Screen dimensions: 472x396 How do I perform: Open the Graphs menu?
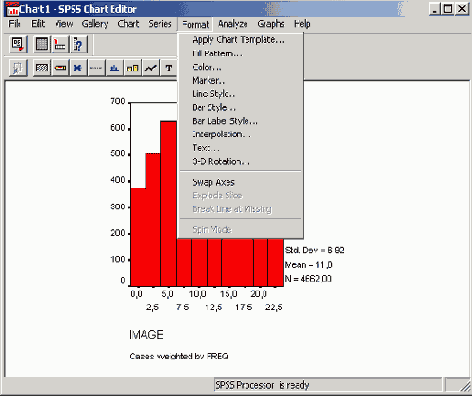pyautogui.click(x=271, y=24)
